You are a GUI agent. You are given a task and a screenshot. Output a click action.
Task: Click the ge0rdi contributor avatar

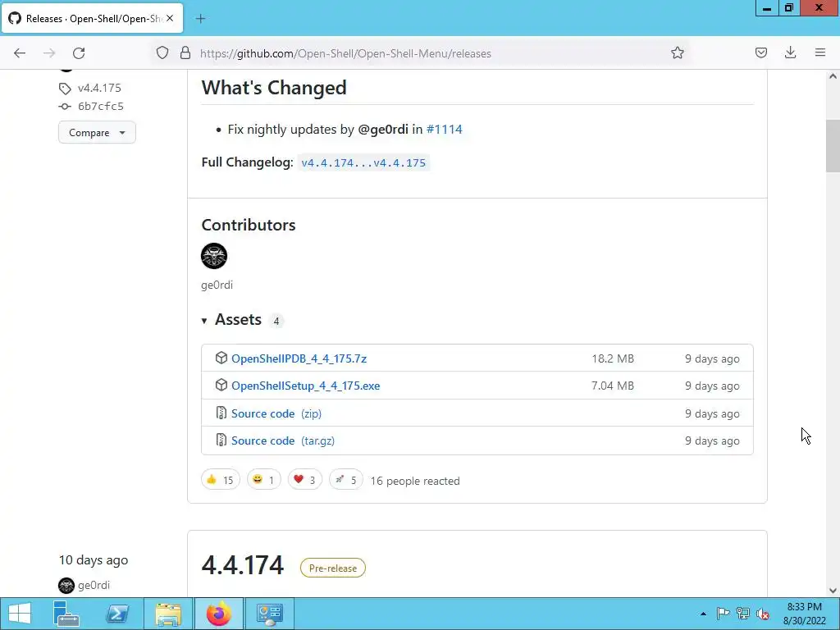tap(214, 256)
